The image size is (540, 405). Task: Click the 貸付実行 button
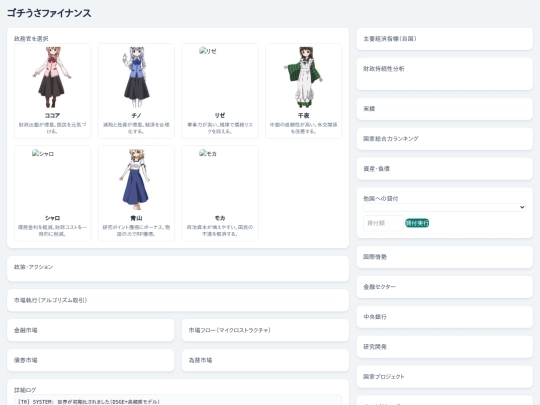pos(417,223)
